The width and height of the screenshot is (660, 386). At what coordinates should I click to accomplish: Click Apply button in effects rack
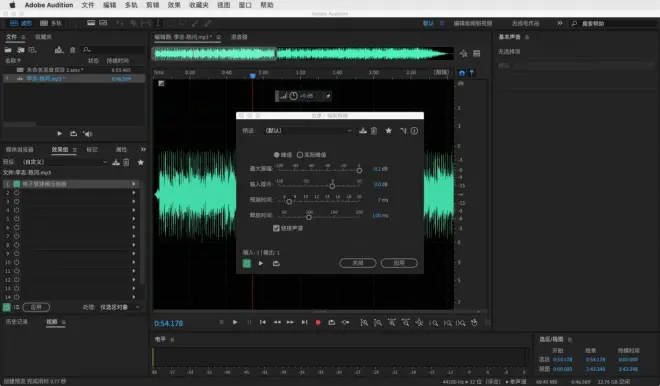click(x=36, y=307)
